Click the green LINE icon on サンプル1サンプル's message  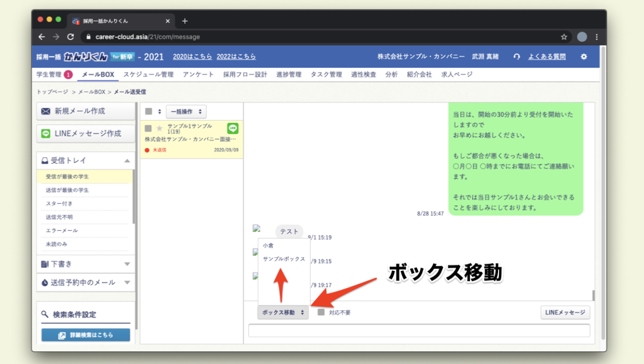[x=232, y=126]
